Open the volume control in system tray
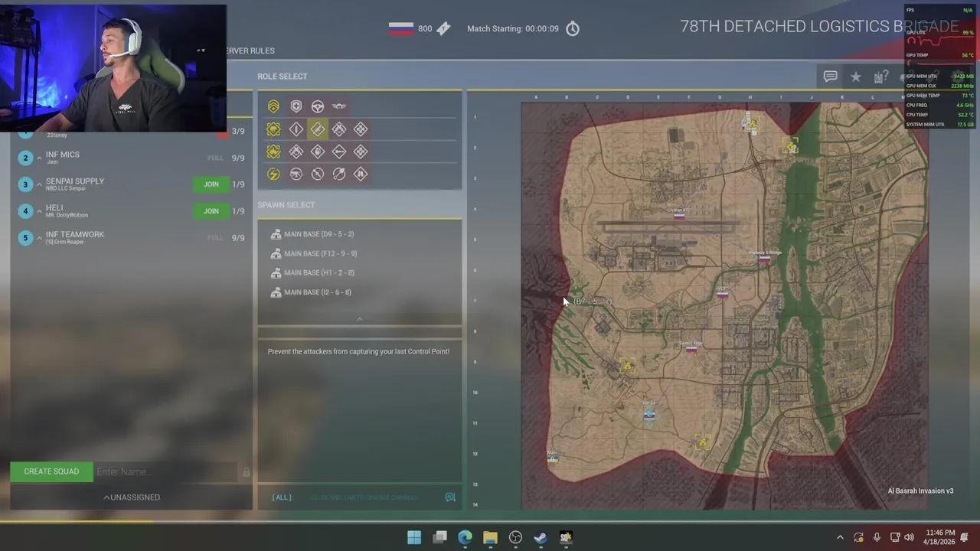 pos(909,537)
